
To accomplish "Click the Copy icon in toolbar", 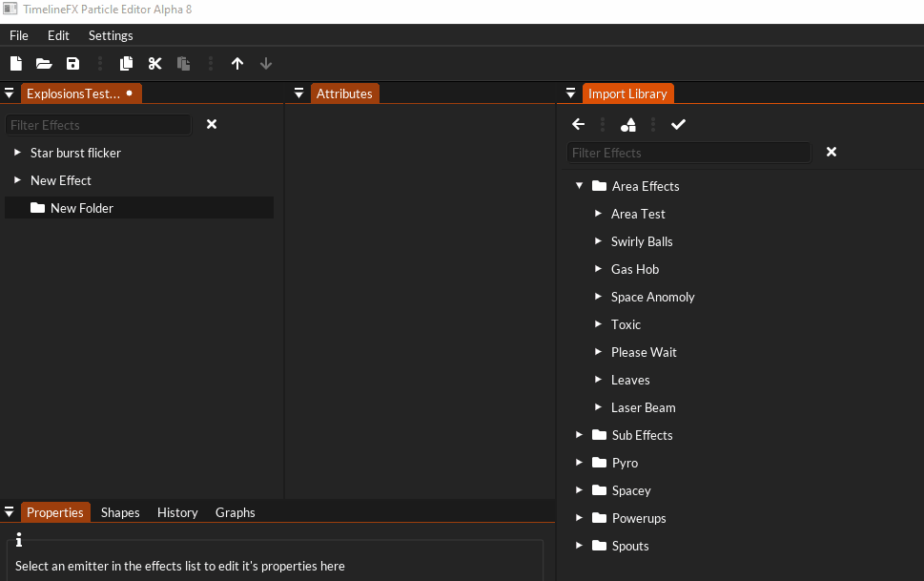I will point(126,64).
